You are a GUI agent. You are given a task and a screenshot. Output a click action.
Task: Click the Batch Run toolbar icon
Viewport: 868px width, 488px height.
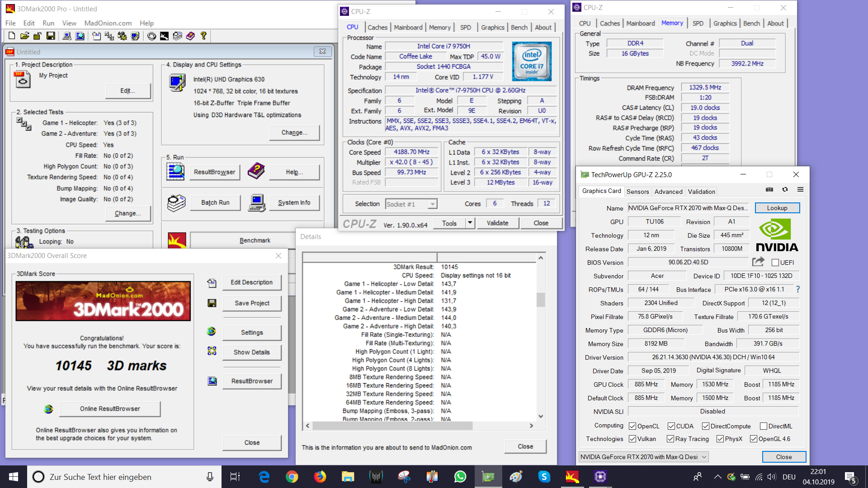coord(177,36)
